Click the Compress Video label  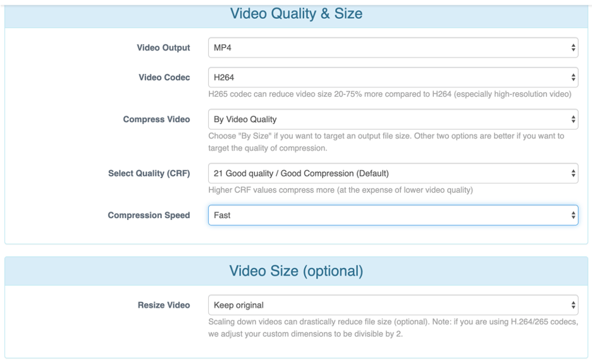pyautogui.click(x=157, y=119)
